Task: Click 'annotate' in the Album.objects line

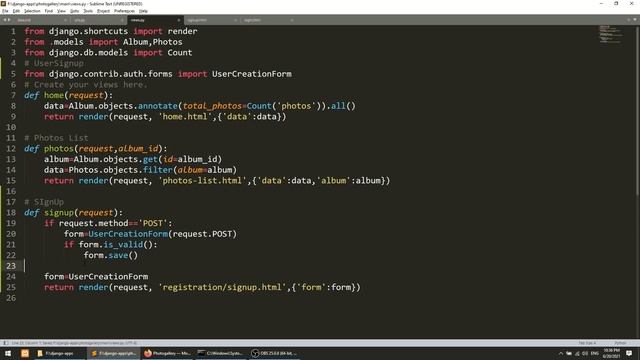Action: (158, 106)
